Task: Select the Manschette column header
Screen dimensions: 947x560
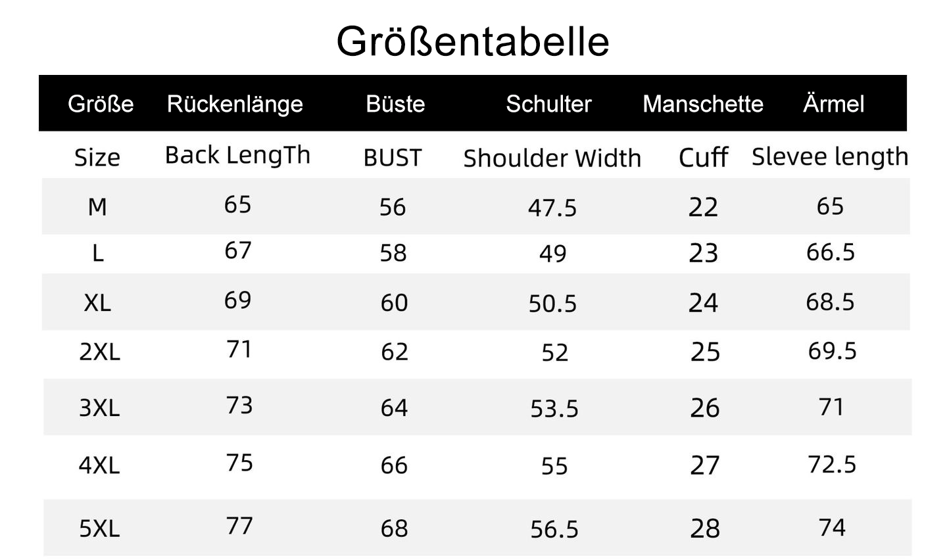Action: tap(703, 104)
